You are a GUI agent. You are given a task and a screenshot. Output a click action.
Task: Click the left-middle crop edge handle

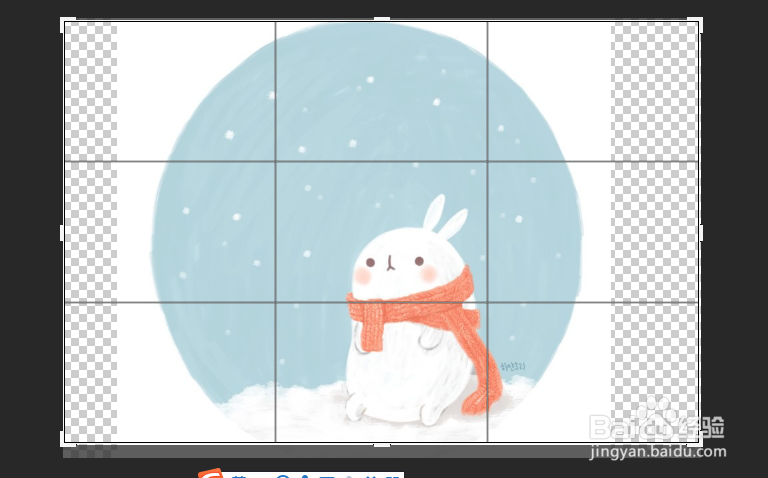tap(62, 233)
